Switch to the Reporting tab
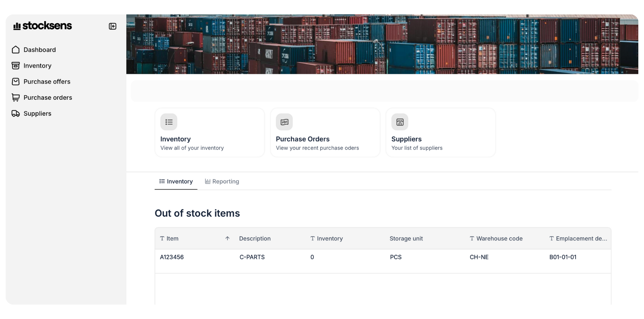This screenshot has height=319, width=644. [222, 181]
